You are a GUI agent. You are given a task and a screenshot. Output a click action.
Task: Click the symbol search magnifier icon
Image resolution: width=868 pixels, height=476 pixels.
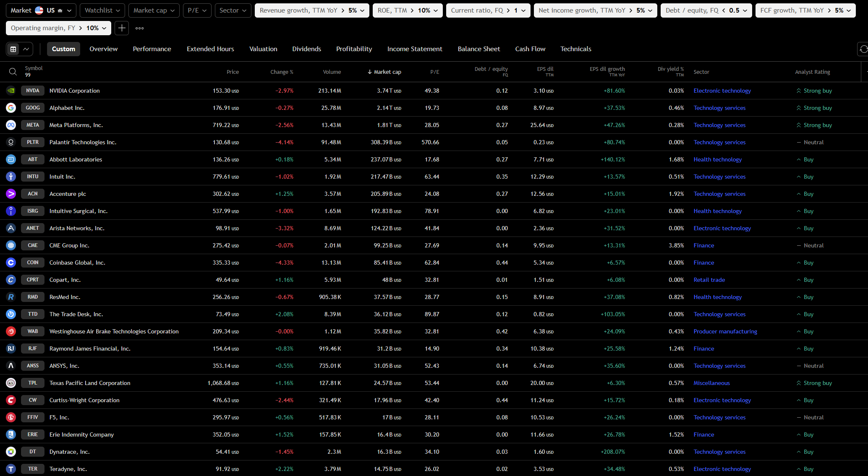[x=13, y=72]
